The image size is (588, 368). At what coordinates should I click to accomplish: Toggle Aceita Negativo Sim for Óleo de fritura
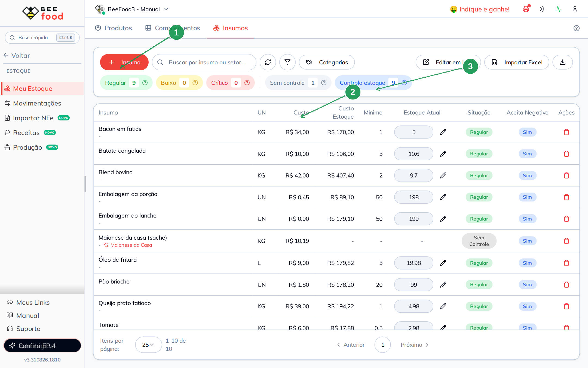click(x=527, y=263)
